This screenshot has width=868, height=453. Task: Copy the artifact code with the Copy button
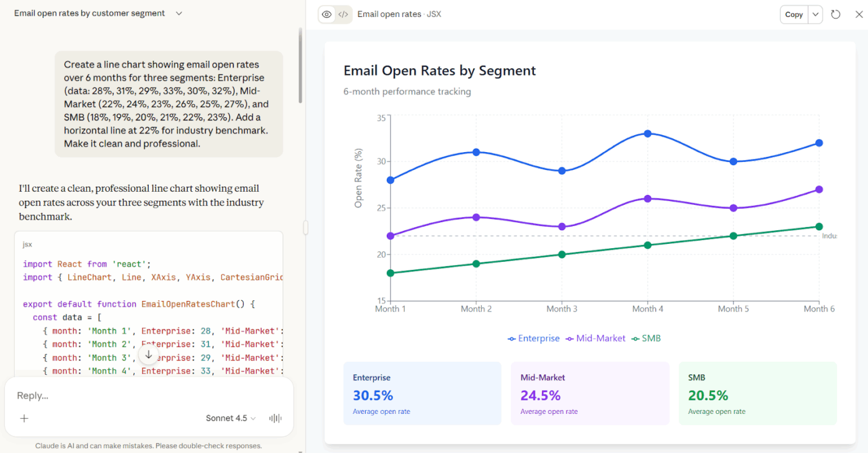point(794,14)
